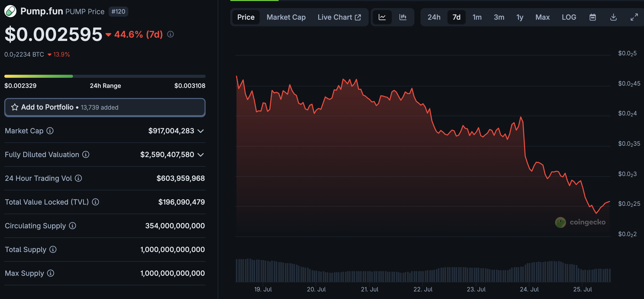This screenshot has height=299, width=644.
Task: Switch to the Price tab
Action: point(246,17)
